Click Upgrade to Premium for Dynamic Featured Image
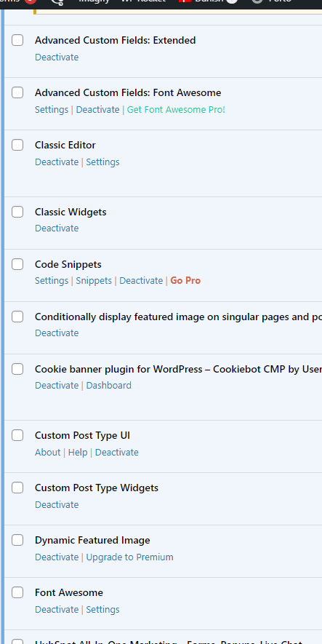 pyautogui.click(x=129, y=557)
